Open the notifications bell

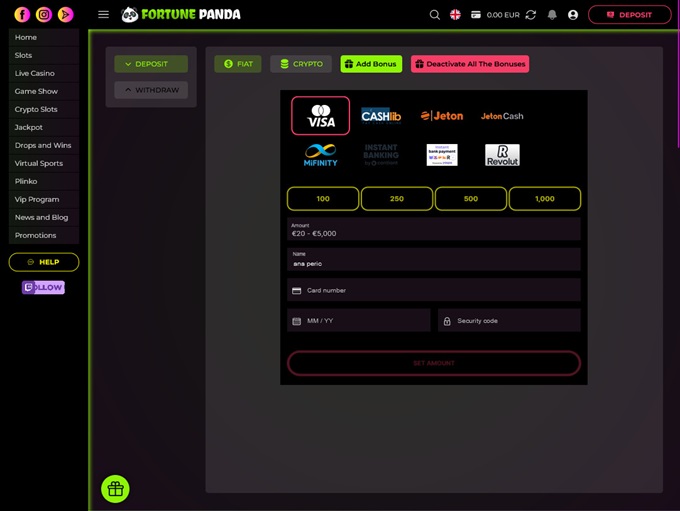tap(552, 15)
